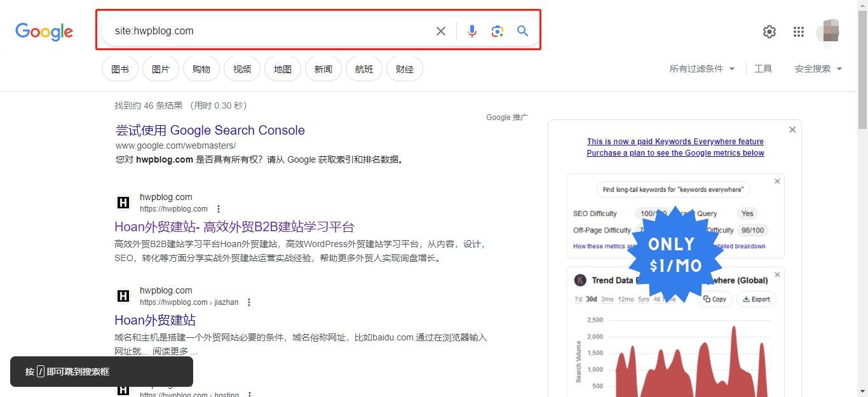
Task: Open the second result titled Hoan外贸建站
Action: click(155, 320)
